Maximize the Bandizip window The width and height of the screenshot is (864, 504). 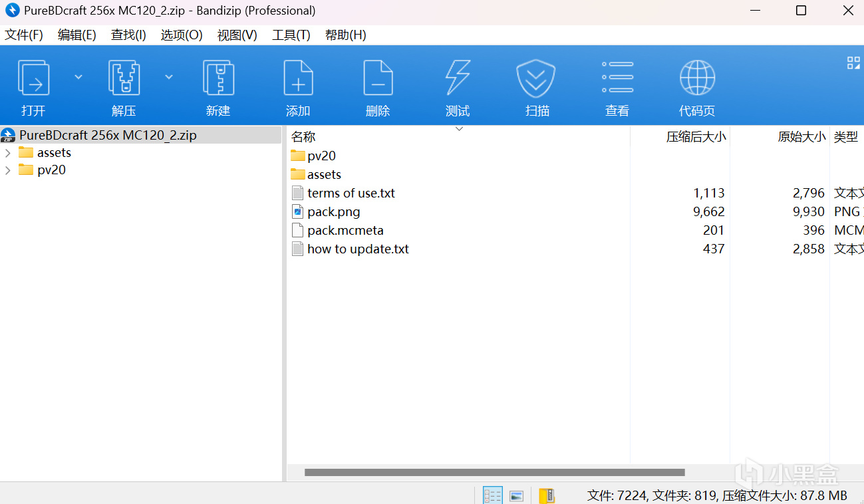tap(801, 11)
